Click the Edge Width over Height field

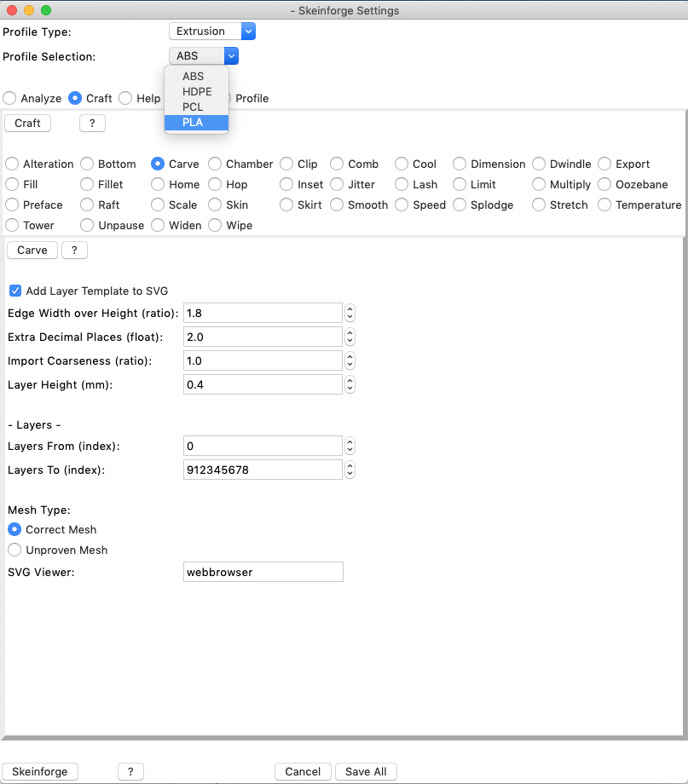[263, 313]
